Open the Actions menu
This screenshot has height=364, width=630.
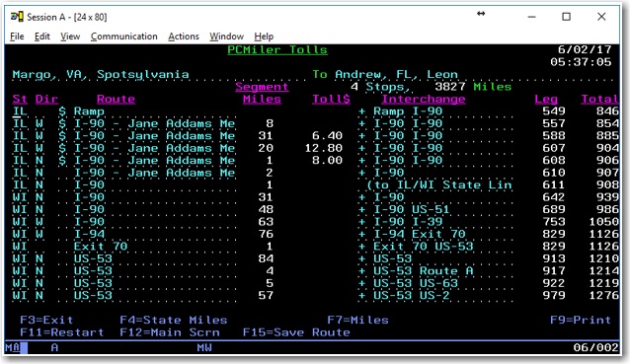(184, 36)
